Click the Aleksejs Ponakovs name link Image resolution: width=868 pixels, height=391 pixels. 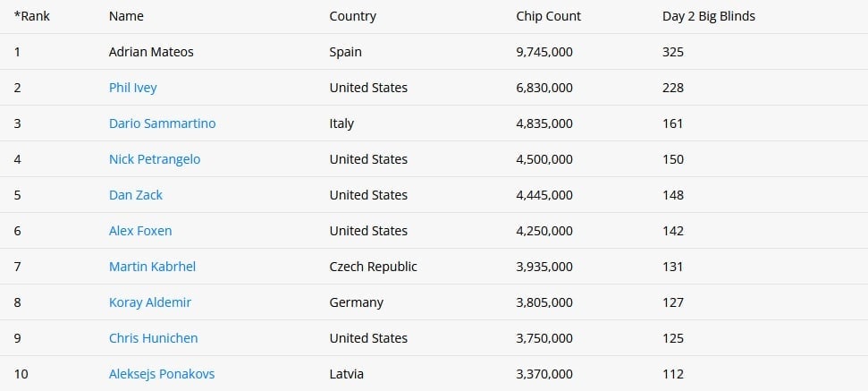click(x=162, y=374)
